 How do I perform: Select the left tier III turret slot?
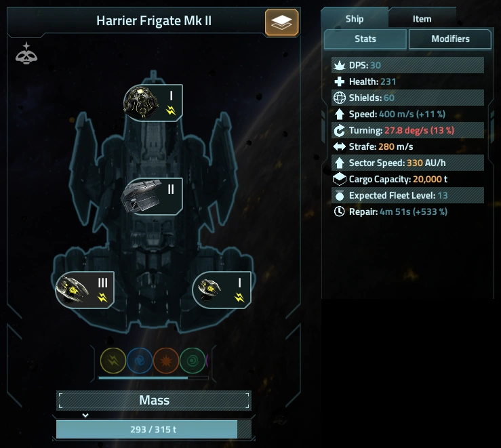tap(85, 290)
